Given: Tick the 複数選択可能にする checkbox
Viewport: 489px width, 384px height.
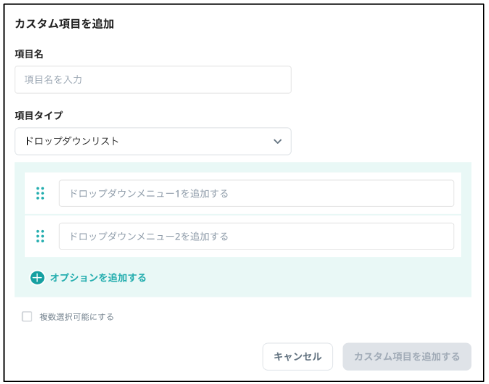Looking at the screenshot, I should tap(27, 316).
